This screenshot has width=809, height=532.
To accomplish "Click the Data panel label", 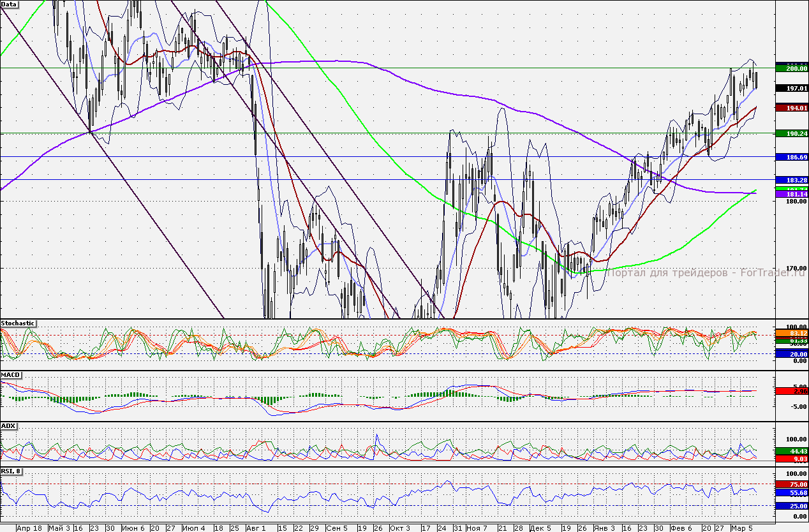I will pyautogui.click(x=10, y=4).
